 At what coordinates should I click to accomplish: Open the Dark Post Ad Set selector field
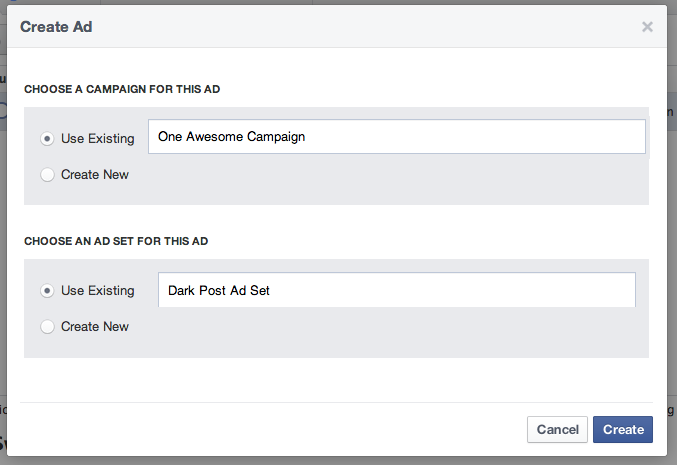click(397, 290)
